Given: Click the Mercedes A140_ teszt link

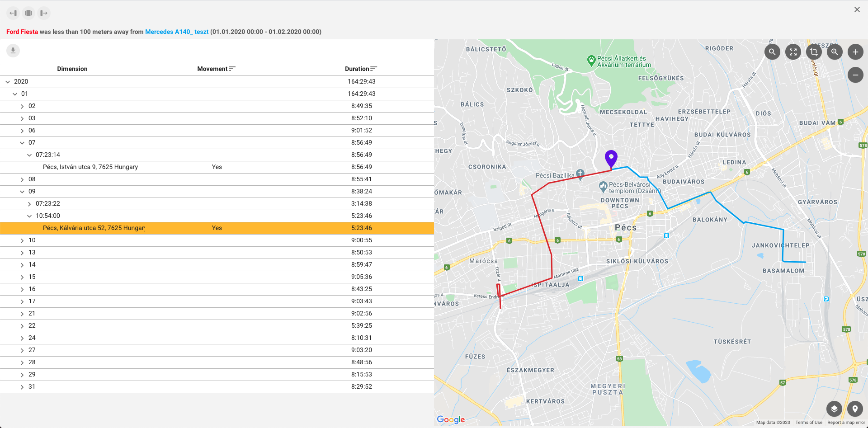Looking at the screenshot, I should point(177,32).
